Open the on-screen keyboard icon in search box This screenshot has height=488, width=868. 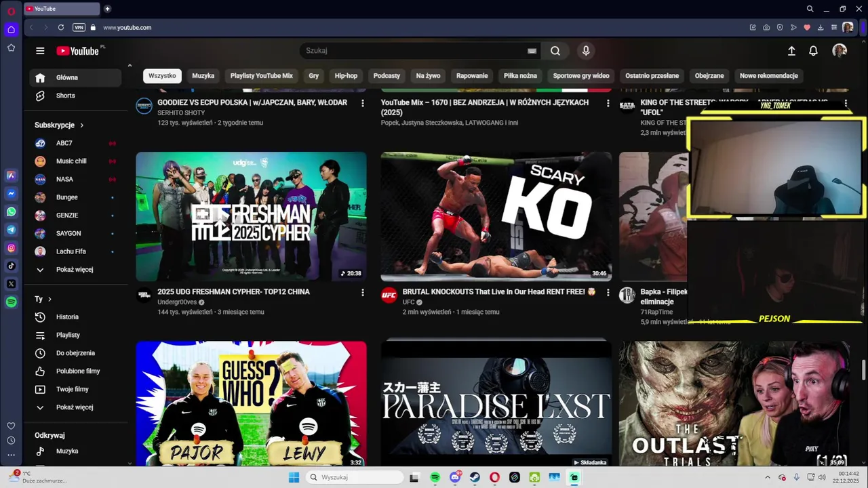tap(532, 51)
